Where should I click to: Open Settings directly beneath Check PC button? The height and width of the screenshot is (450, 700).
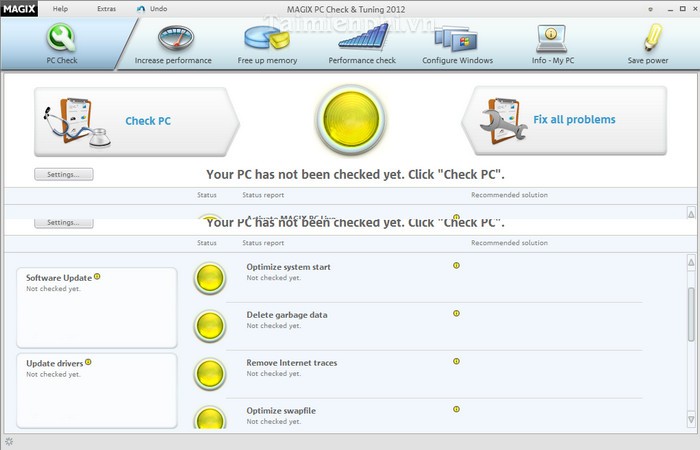[64, 174]
